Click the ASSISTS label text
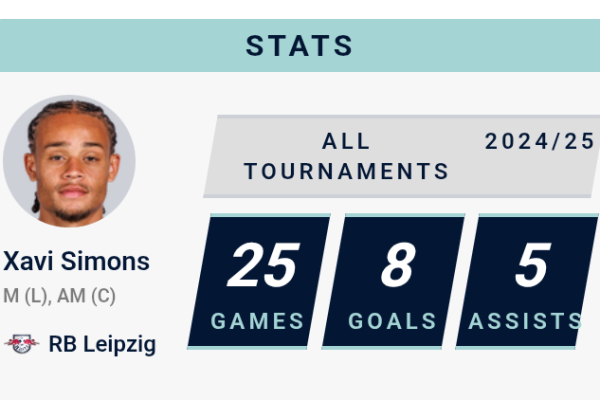The height and width of the screenshot is (400, 600). point(525,321)
